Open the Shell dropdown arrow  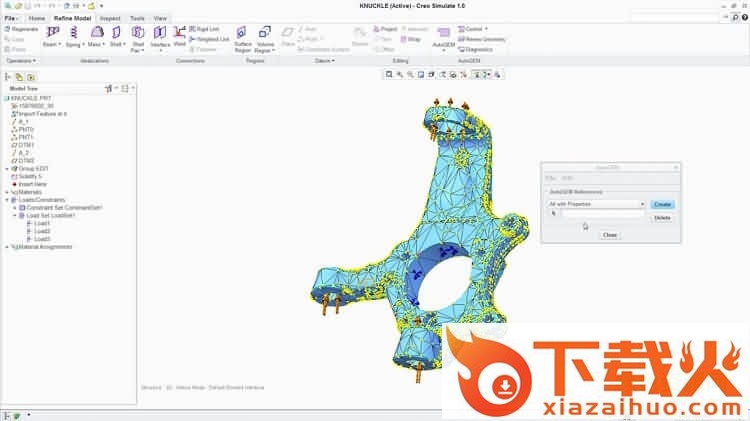point(124,44)
